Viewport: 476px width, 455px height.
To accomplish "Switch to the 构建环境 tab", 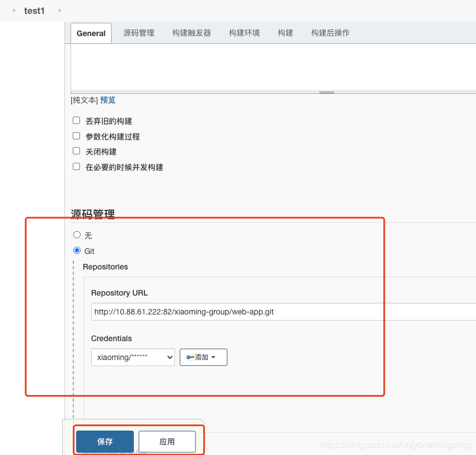I will pos(244,33).
